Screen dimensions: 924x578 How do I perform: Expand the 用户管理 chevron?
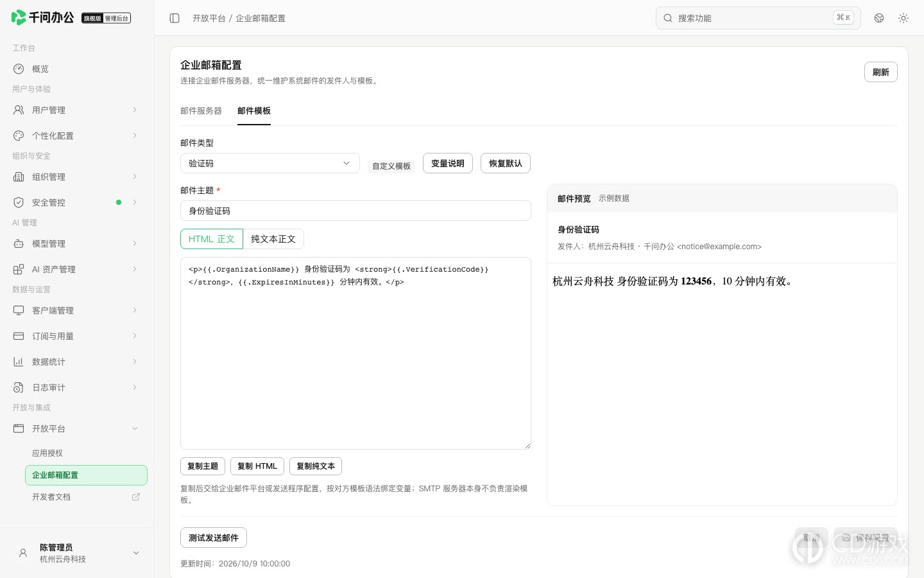coord(135,110)
